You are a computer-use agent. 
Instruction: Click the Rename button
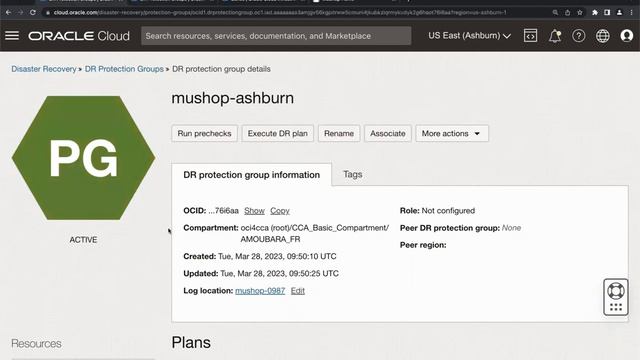(339, 133)
